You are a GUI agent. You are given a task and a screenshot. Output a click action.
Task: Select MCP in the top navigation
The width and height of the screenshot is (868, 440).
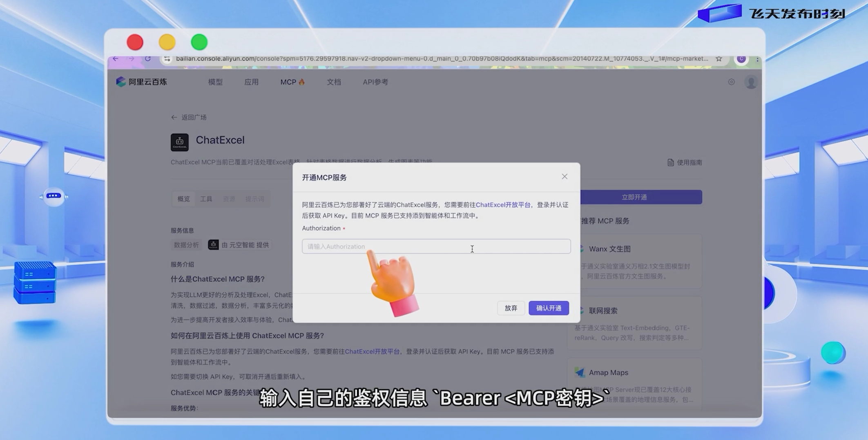(288, 82)
